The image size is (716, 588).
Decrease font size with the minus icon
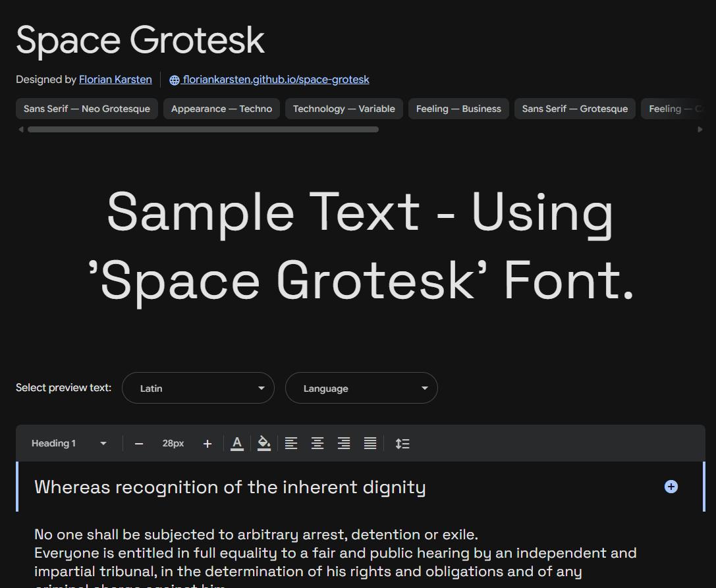coord(139,444)
